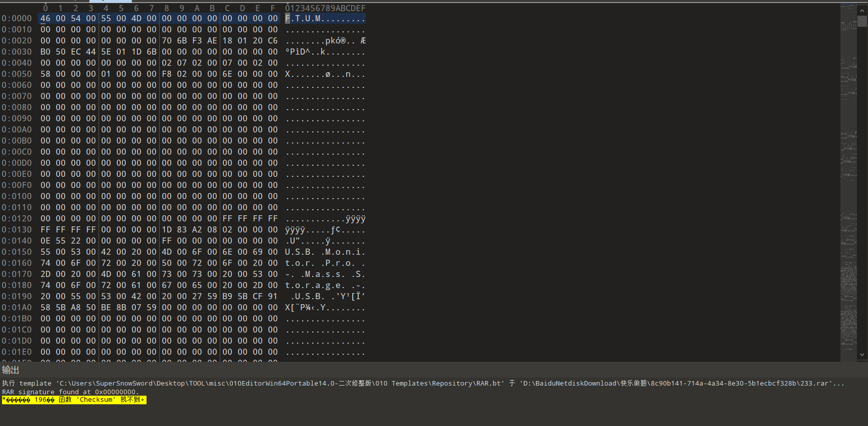Screen dimensions: 868x426
Task: Click byte C6 at the end of row 0:0020
Action: pyautogui.click(x=273, y=40)
